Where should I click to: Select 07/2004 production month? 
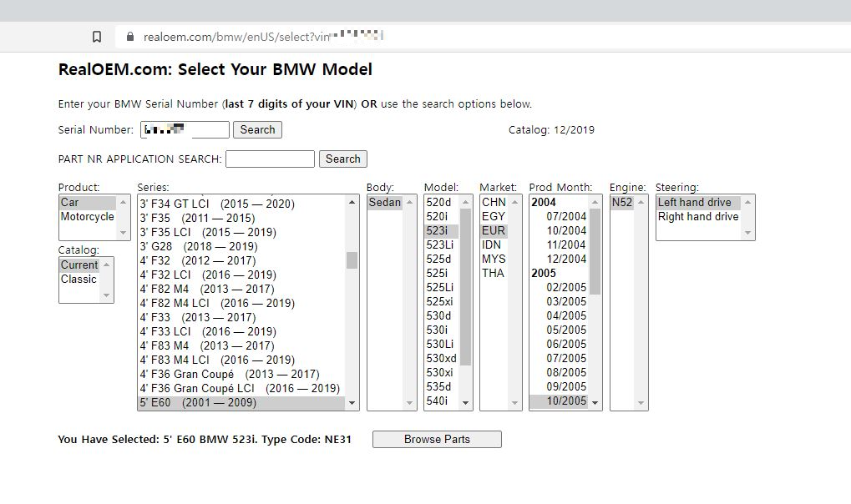click(560, 216)
